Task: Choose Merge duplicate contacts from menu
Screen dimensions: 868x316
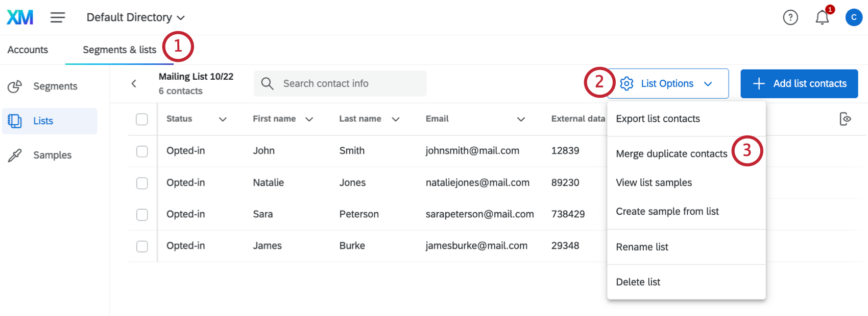Action: tap(671, 154)
